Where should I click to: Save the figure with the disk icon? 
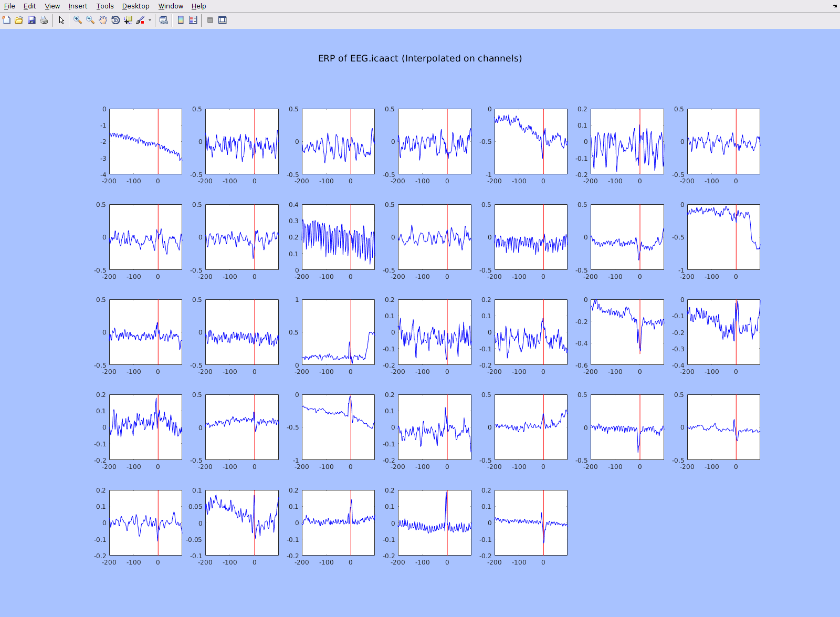[x=30, y=20]
